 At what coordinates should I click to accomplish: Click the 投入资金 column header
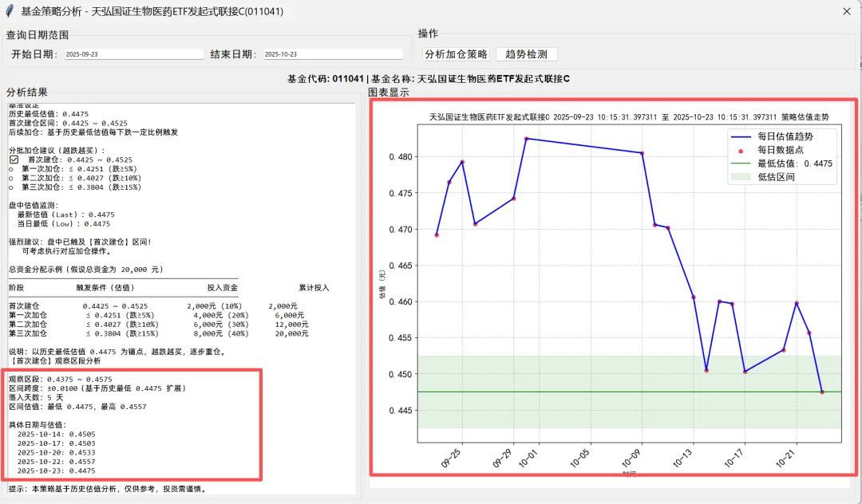tap(223, 288)
